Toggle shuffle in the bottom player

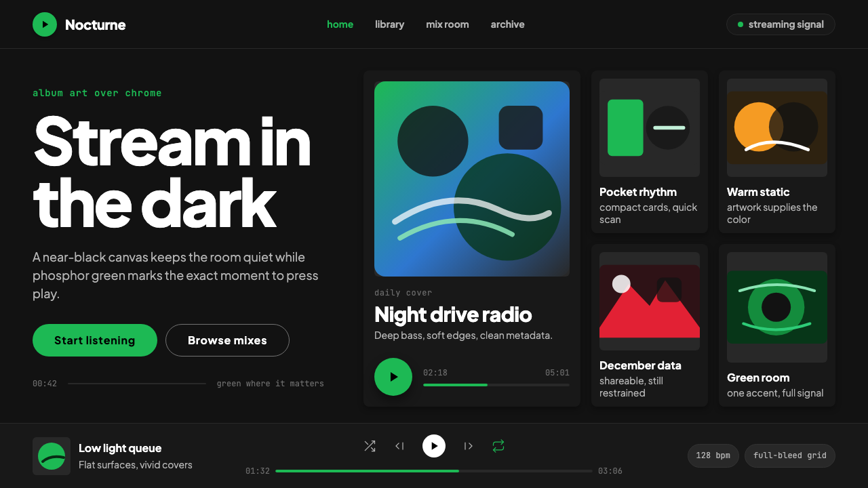coord(370,446)
